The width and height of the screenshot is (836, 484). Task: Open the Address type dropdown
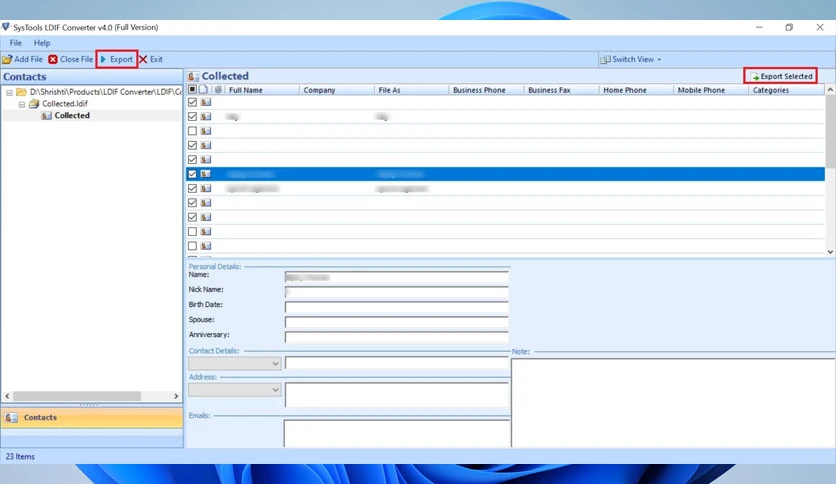tap(235, 390)
